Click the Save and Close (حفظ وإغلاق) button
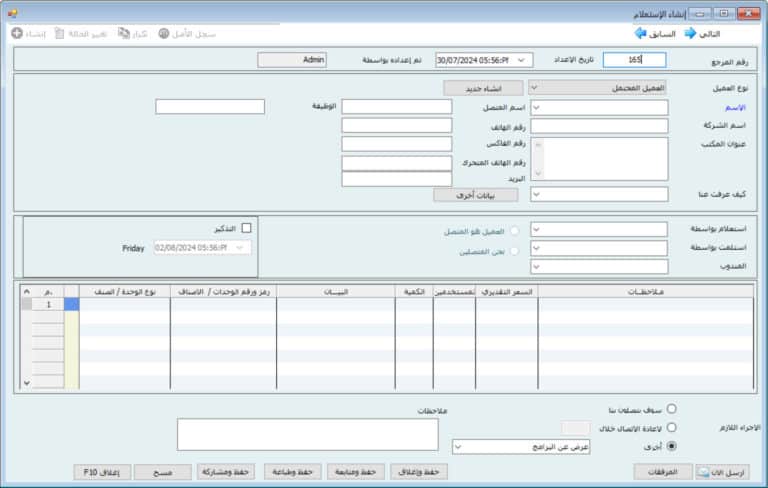768x488 pixels. pyautogui.click(x=418, y=471)
